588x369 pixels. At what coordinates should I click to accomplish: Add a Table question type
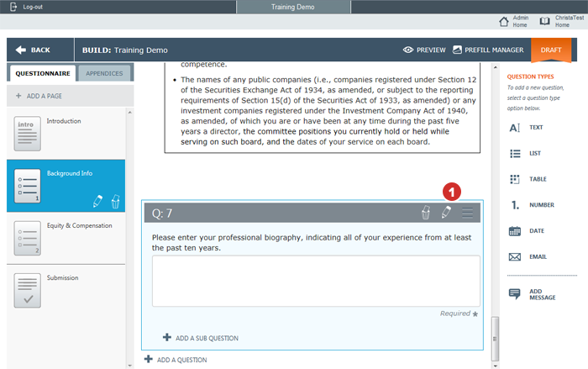click(x=526, y=179)
